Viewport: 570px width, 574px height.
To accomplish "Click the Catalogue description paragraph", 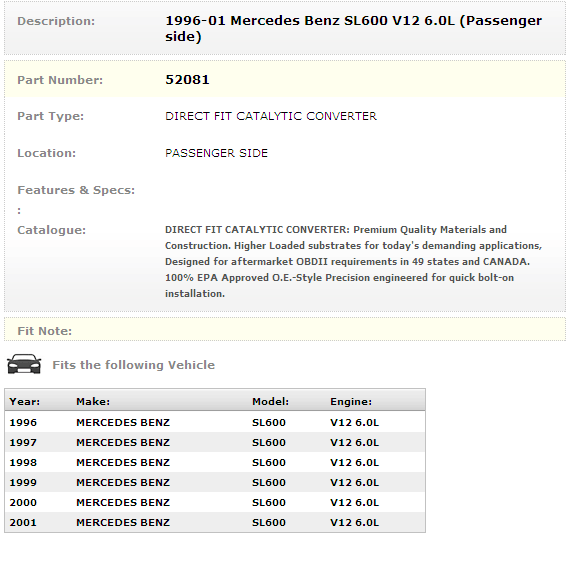I will tap(353, 261).
